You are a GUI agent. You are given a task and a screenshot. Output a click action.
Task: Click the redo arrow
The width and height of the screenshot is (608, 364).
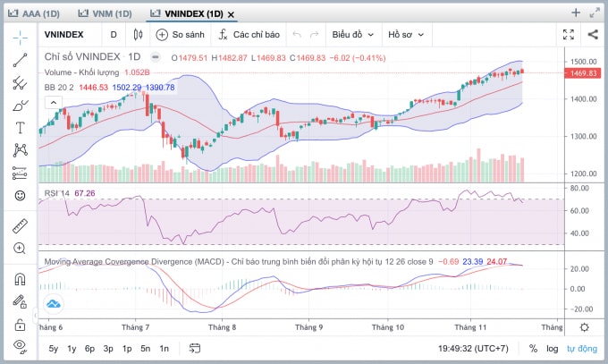pyautogui.click(x=314, y=35)
